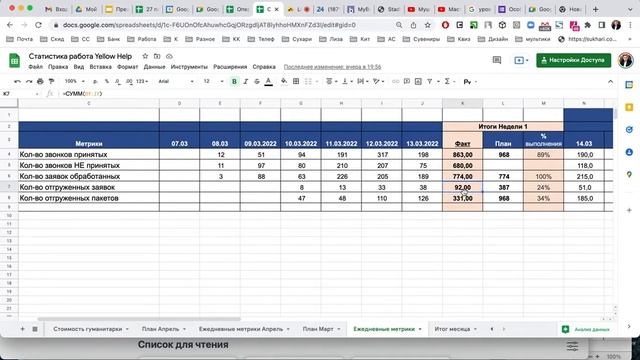The height and width of the screenshot is (360, 640).
Task: Insert a comment via toolbar
Action: click(407, 82)
